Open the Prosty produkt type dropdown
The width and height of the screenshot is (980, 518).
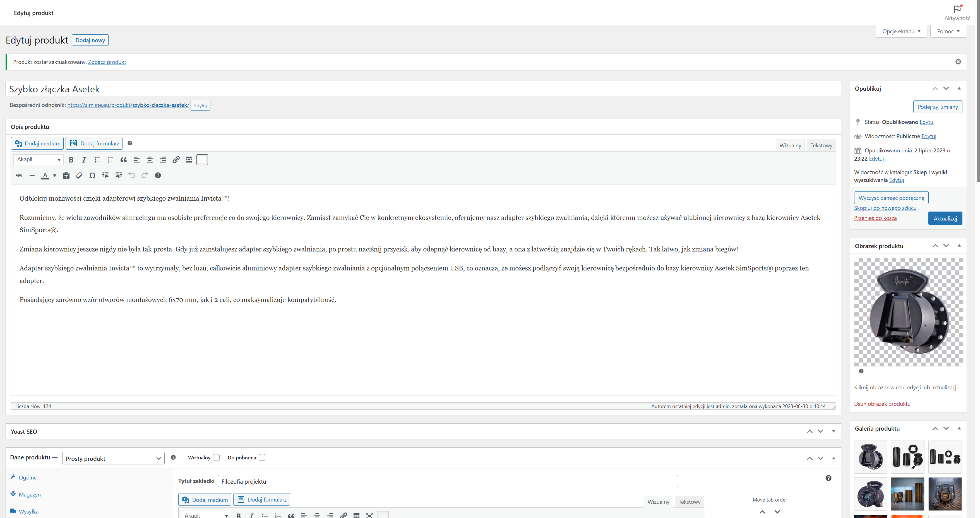coord(113,458)
